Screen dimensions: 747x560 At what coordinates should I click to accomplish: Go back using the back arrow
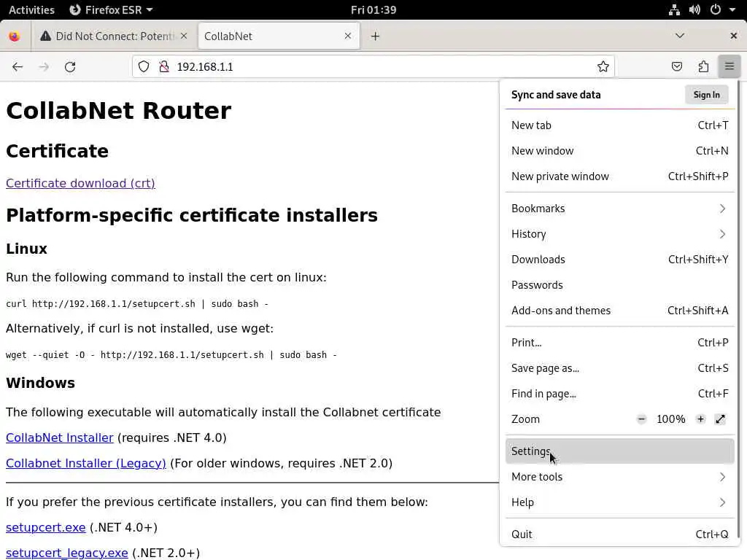(x=18, y=66)
